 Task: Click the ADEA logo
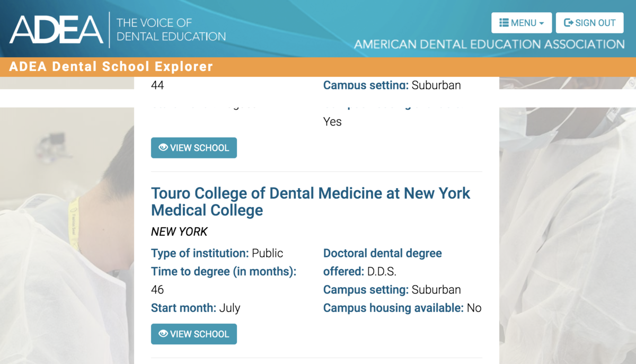pos(56,29)
